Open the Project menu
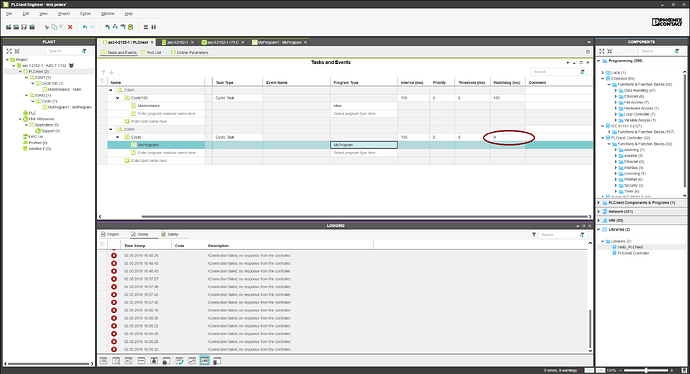Screen dimensions: 690x374 64,14
